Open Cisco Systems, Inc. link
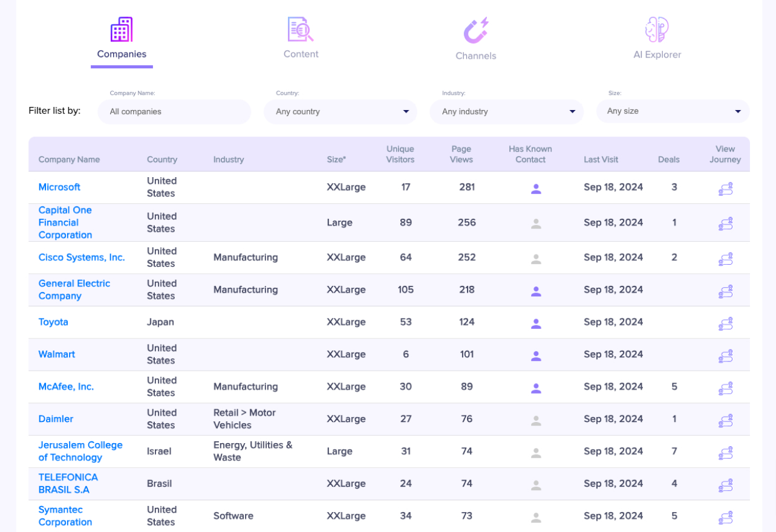Image resolution: width=776 pixels, height=532 pixels. pos(82,257)
